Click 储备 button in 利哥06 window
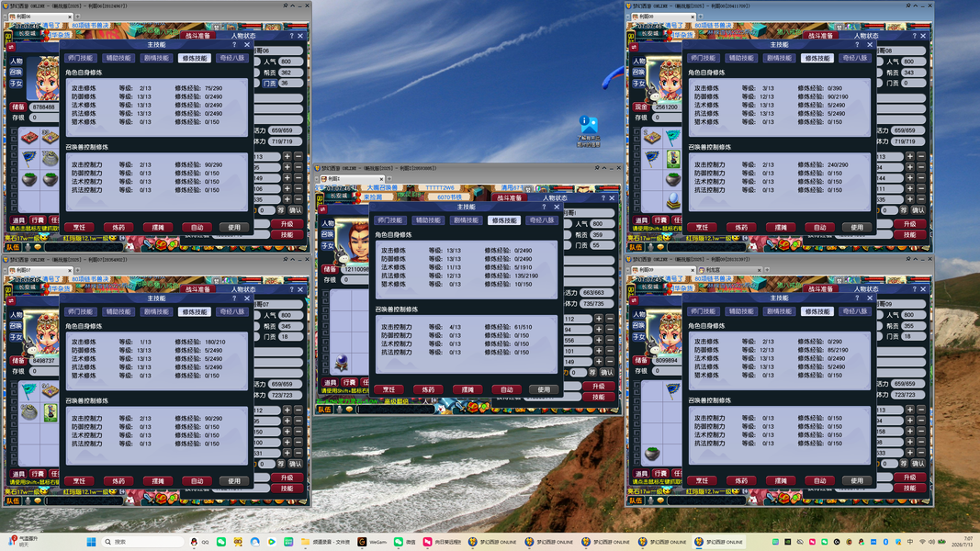 [18, 107]
